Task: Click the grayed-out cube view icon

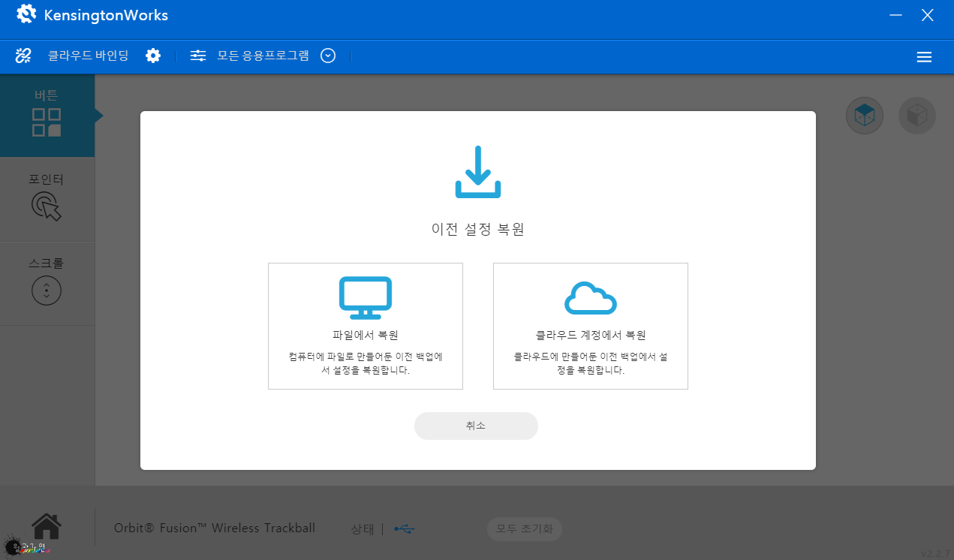Action: pos(917,116)
